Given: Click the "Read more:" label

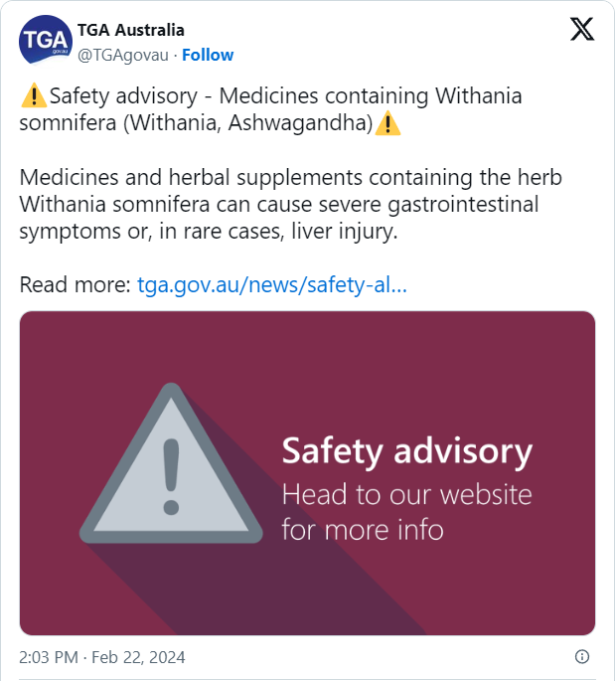Looking at the screenshot, I should pyautogui.click(x=75, y=285).
